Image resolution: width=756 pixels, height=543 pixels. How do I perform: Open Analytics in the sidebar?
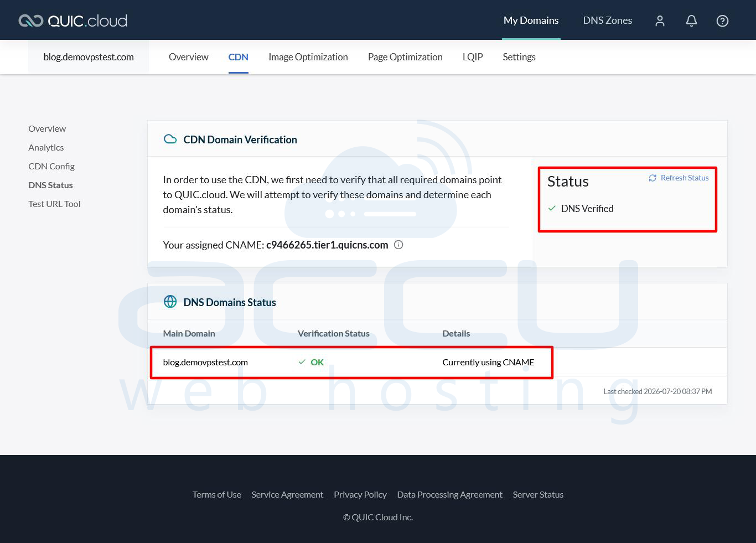click(x=46, y=147)
